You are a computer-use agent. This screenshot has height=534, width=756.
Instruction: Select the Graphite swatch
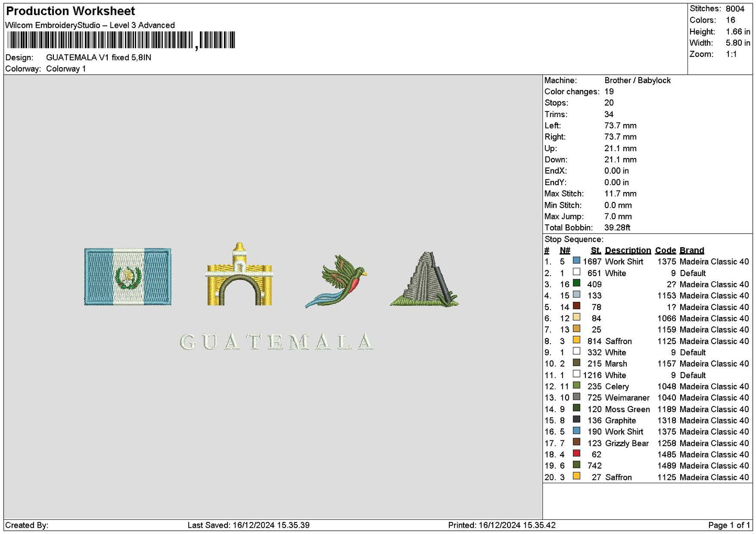[x=576, y=419]
